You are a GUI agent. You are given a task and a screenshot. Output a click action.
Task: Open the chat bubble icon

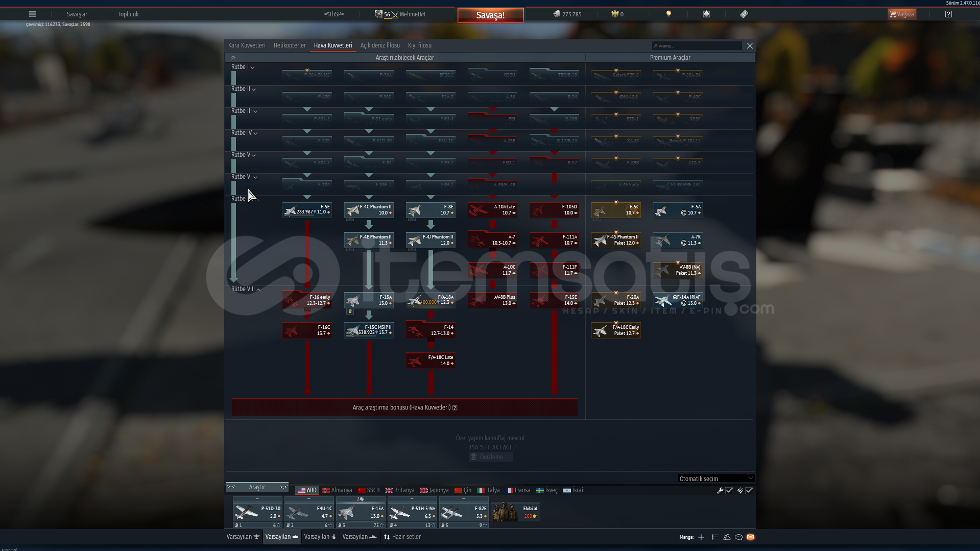click(738, 537)
